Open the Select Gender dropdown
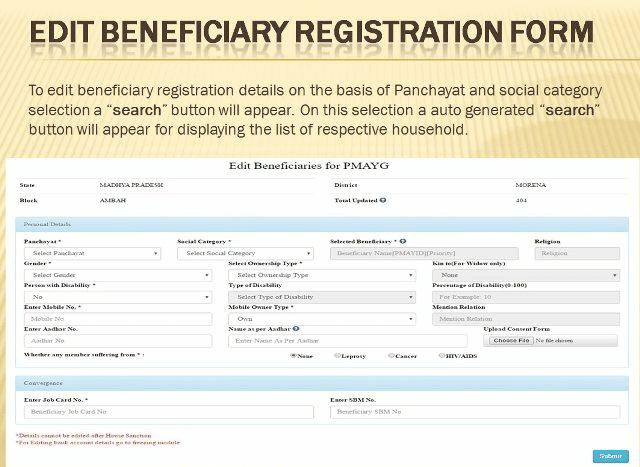 (118, 275)
